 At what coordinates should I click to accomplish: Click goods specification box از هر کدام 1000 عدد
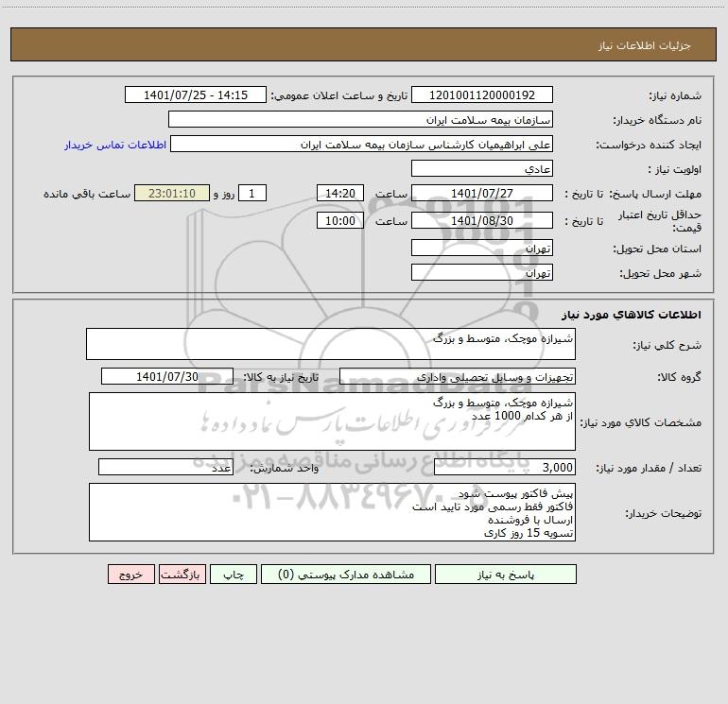332,421
